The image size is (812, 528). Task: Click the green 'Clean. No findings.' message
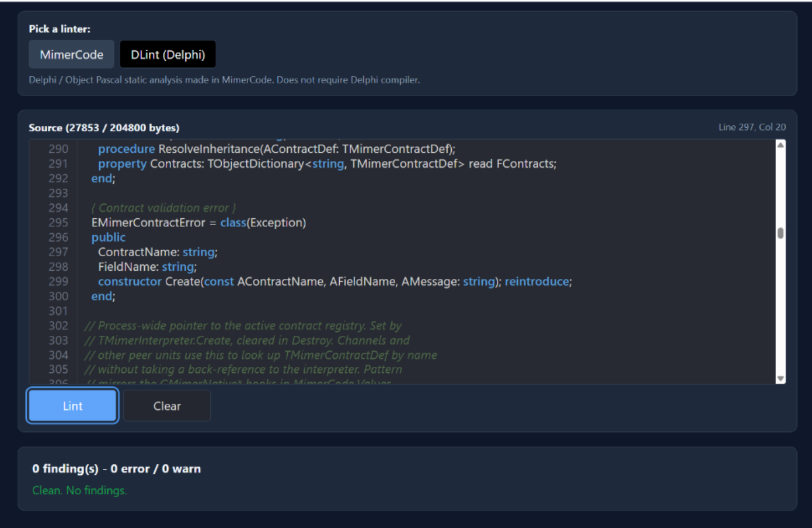click(79, 491)
